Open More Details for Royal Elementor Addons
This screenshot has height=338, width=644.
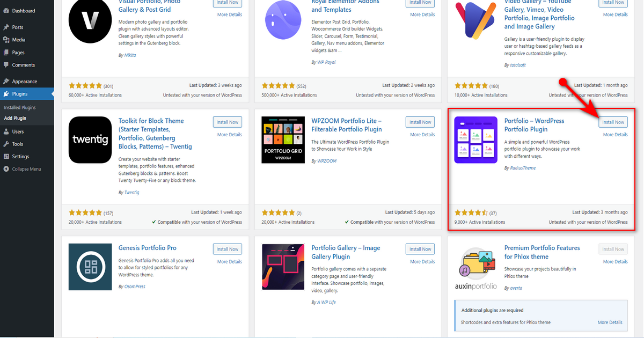click(422, 14)
